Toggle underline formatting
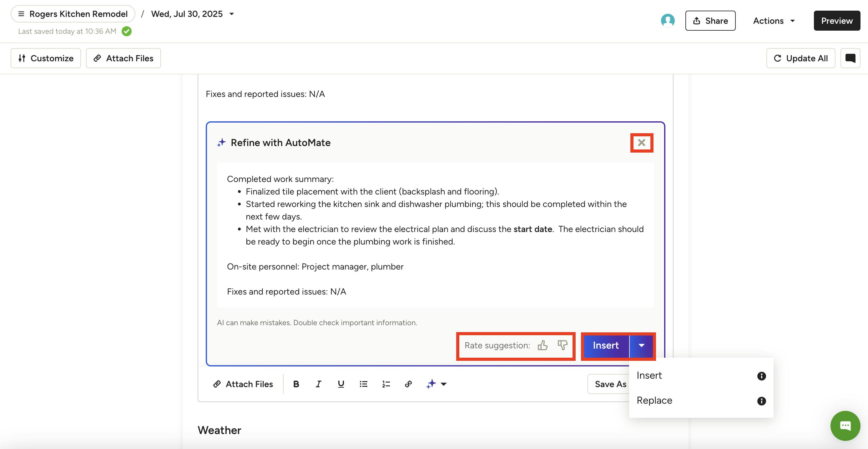Viewport: 868px width, 449px height. pos(341,384)
